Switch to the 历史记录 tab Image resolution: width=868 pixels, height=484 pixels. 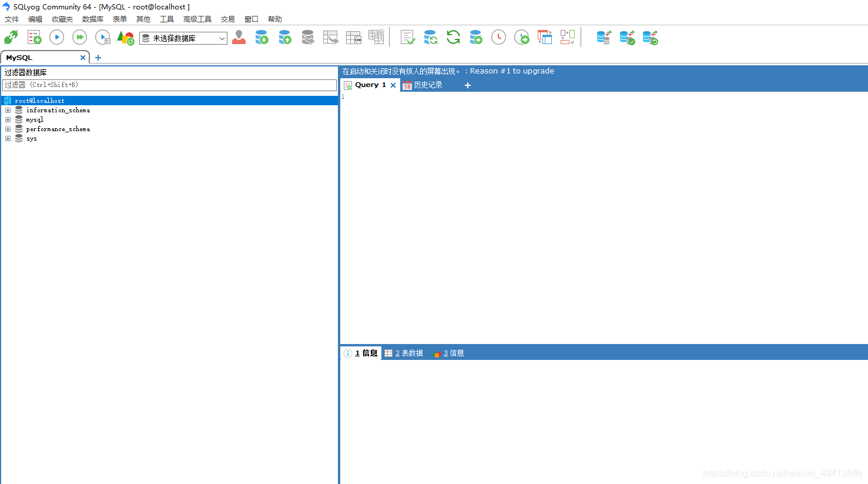(x=423, y=85)
